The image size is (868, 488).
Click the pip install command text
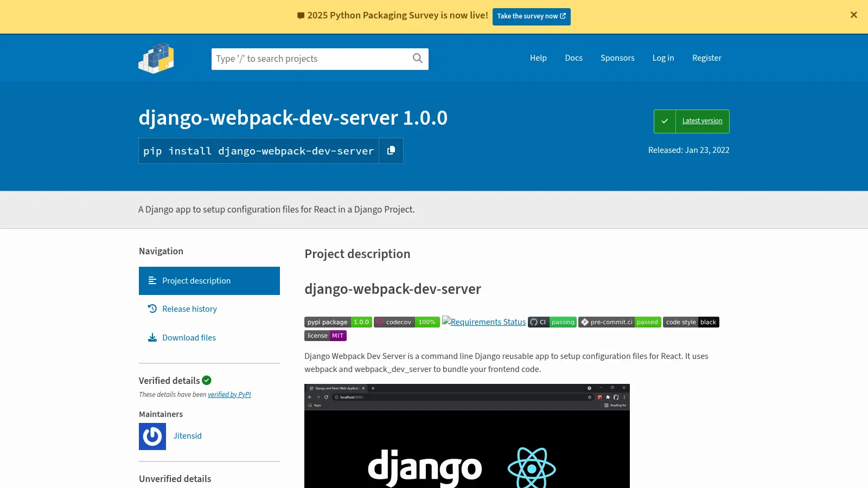click(x=259, y=151)
